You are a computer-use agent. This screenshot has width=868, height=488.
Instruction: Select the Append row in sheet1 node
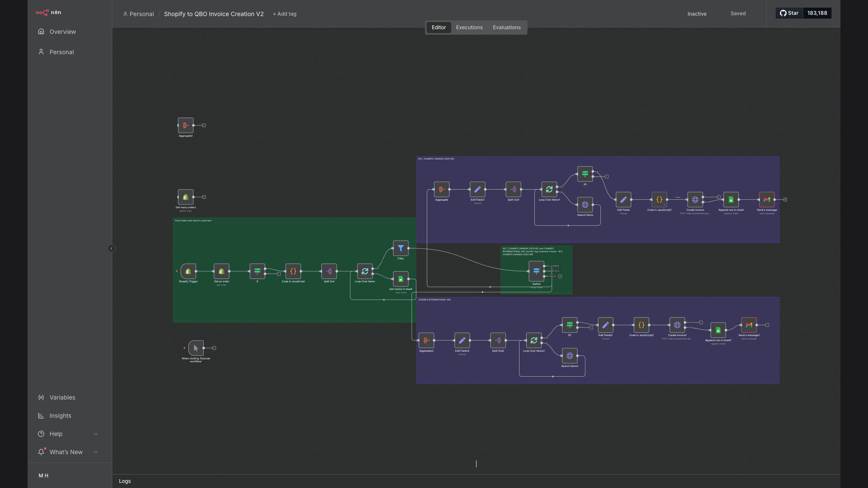tap(718, 330)
